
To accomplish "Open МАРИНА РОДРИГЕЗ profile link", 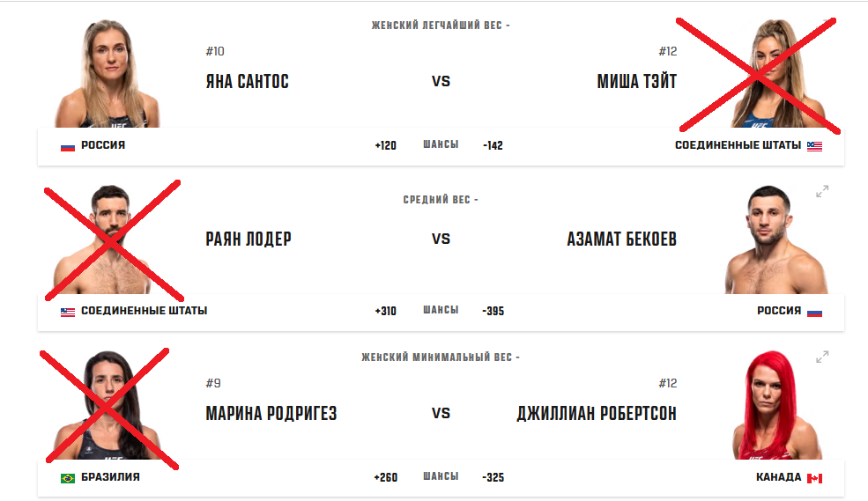I will (271, 413).
